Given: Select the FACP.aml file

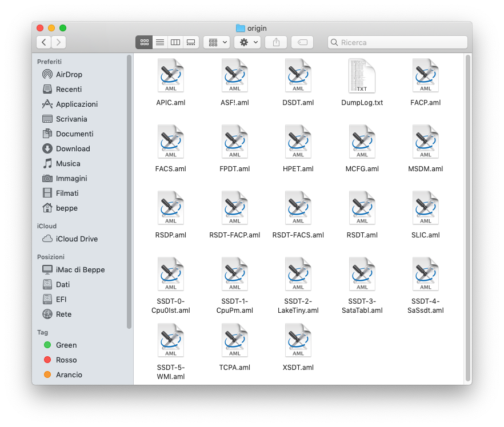Looking at the screenshot, I should (426, 82).
